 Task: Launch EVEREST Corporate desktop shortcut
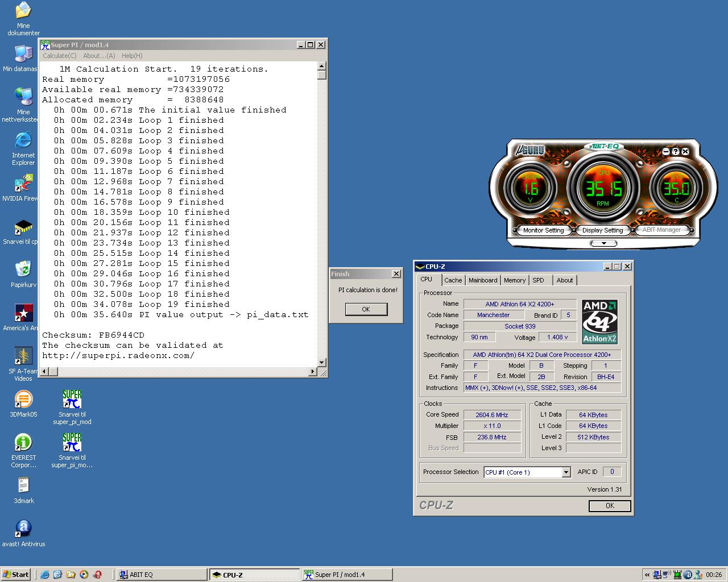[23, 451]
